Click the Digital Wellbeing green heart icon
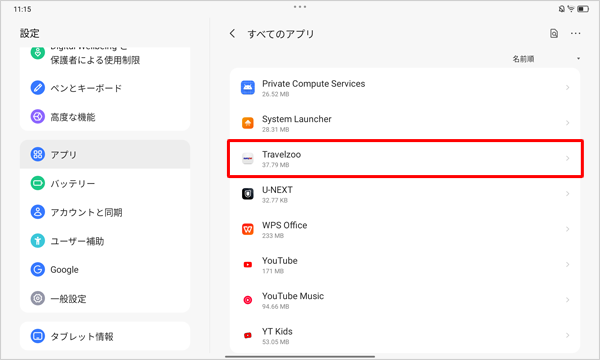 [38, 53]
